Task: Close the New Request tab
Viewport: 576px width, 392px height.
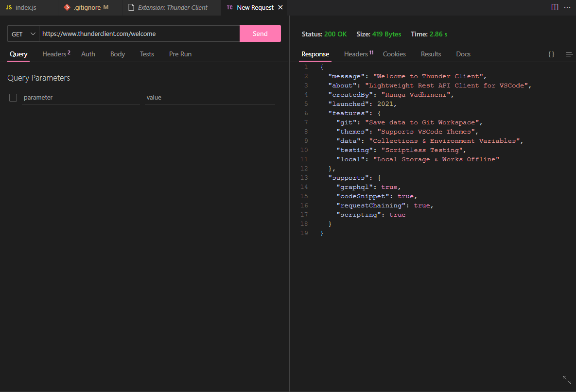Action: tap(280, 7)
